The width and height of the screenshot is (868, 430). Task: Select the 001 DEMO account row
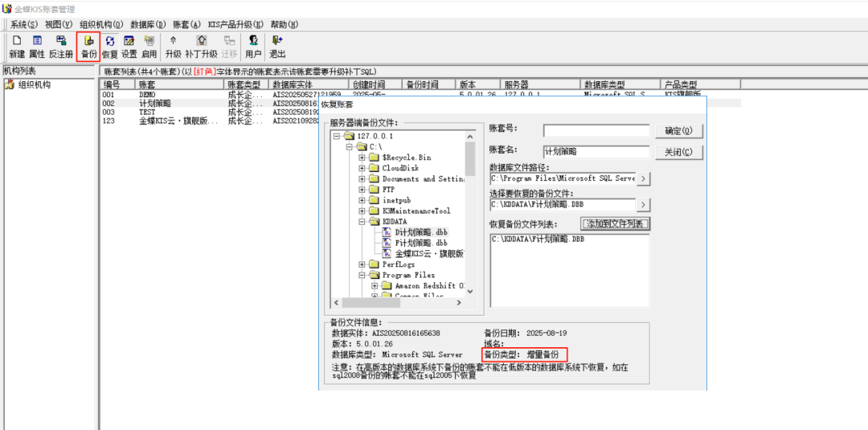click(420, 95)
